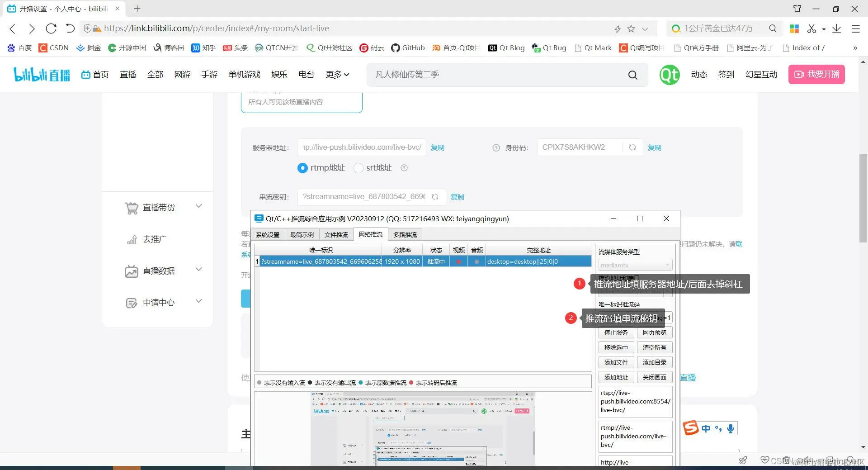Click the 关闭画面 button

coord(655,377)
